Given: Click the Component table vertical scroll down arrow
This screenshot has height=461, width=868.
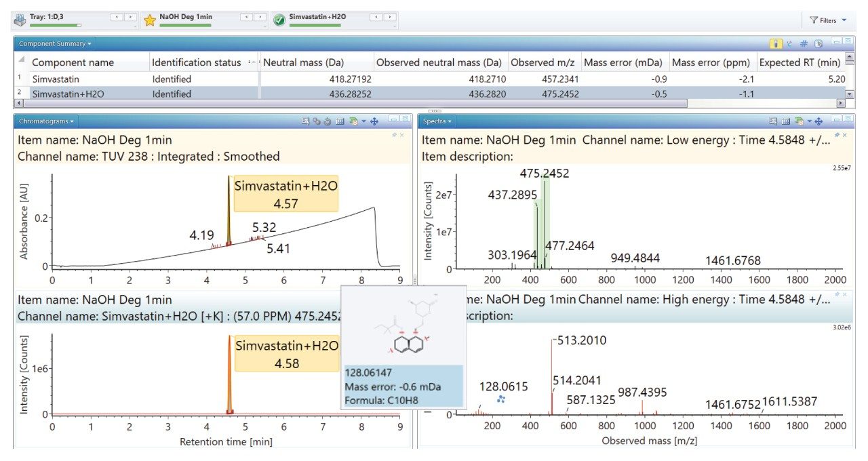Looking at the screenshot, I should click(850, 94).
